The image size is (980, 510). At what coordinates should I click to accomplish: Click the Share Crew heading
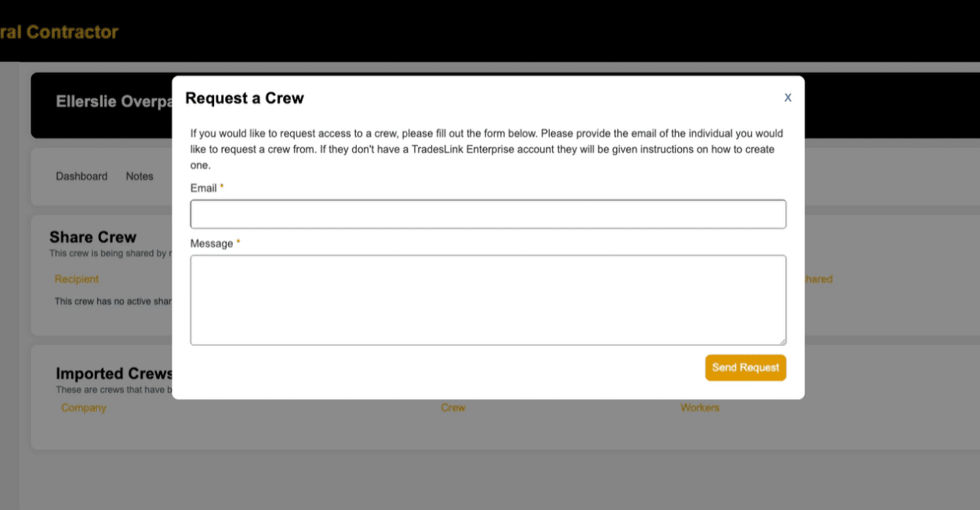click(x=93, y=237)
